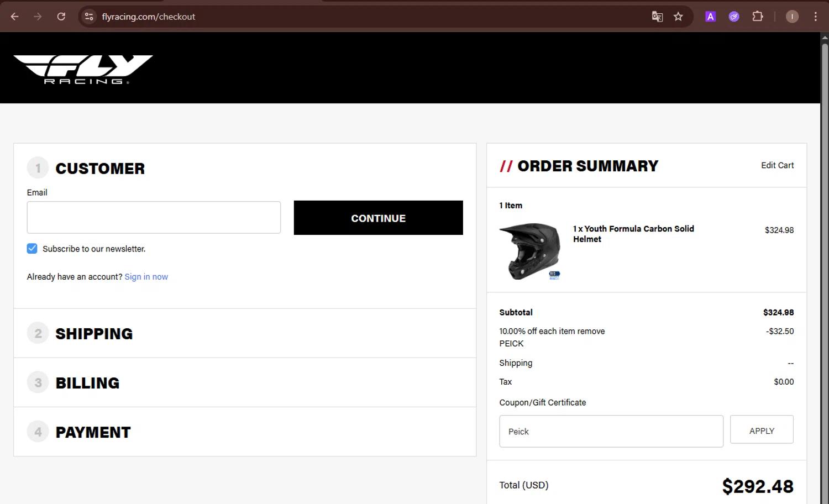Click the CONTINUE button
The image size is (829, 504).
click(379, 218)
